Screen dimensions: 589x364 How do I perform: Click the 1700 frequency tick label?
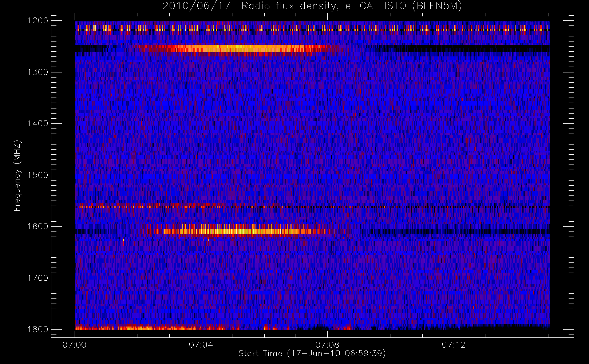38,278
